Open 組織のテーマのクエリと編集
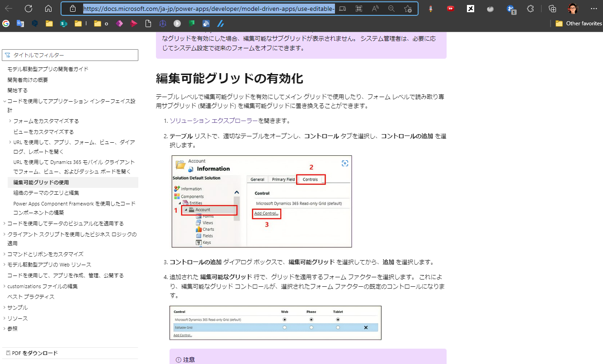603x364 pixels. click(x=46, y=193)
